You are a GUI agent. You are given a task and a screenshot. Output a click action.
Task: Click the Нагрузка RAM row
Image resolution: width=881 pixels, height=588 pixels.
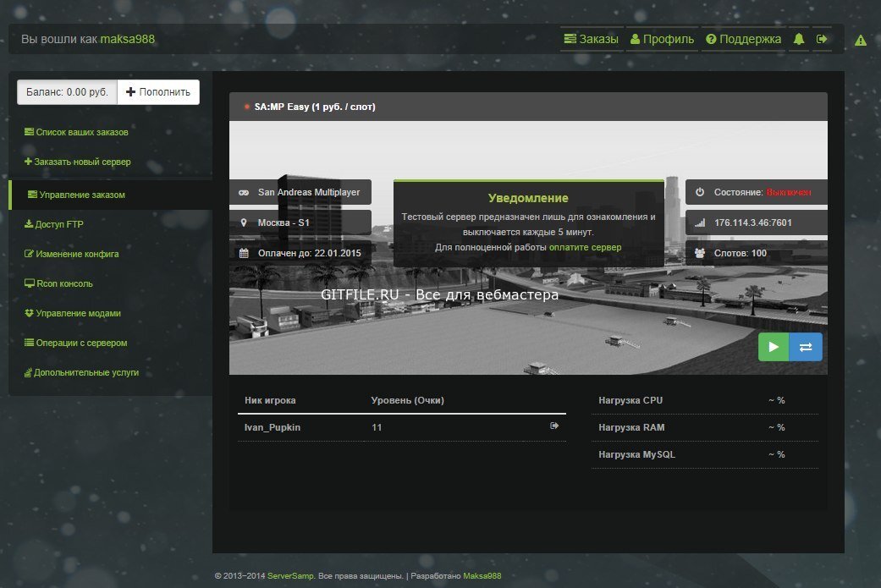coord(705,427)
